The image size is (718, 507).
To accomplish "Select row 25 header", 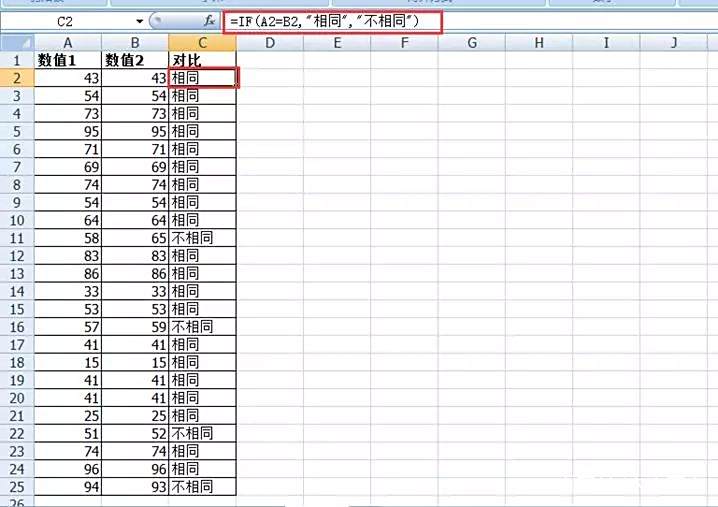I will click(x=17, y=487).
